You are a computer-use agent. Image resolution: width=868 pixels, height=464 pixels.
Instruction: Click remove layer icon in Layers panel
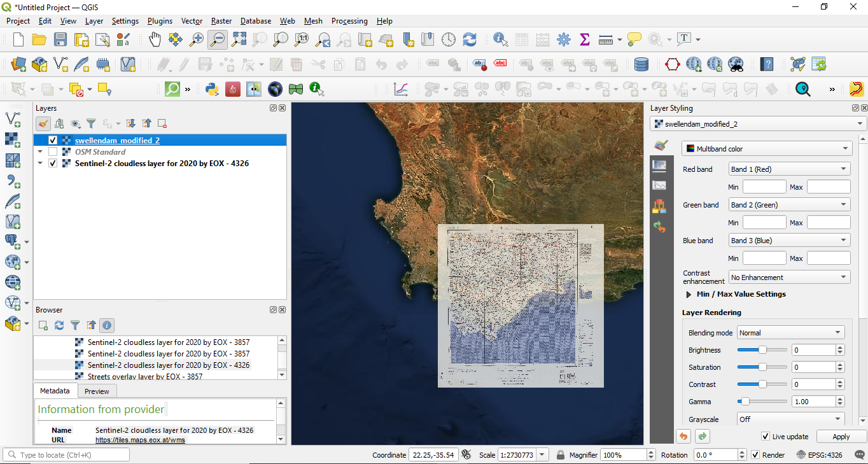(x=162, y=123)
